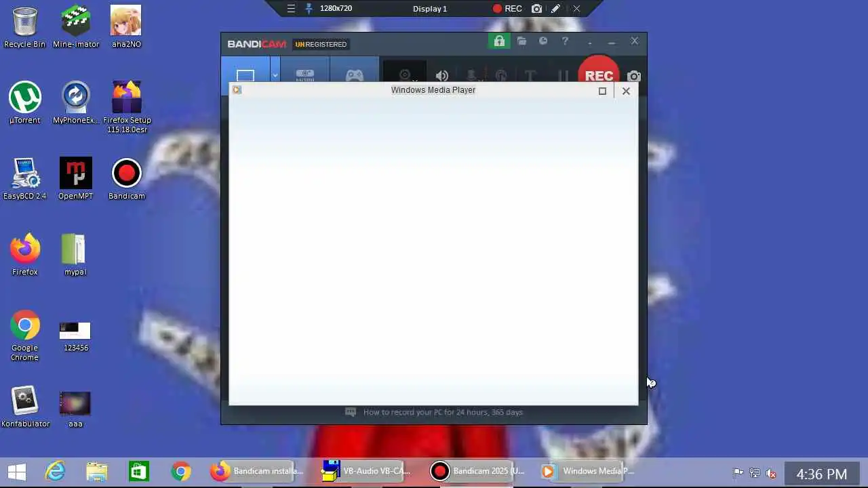Open the drawing pencil tool on overlay bar
This screenshot has width=868, height=488.
pyautogui.click(x=556, y=9)
